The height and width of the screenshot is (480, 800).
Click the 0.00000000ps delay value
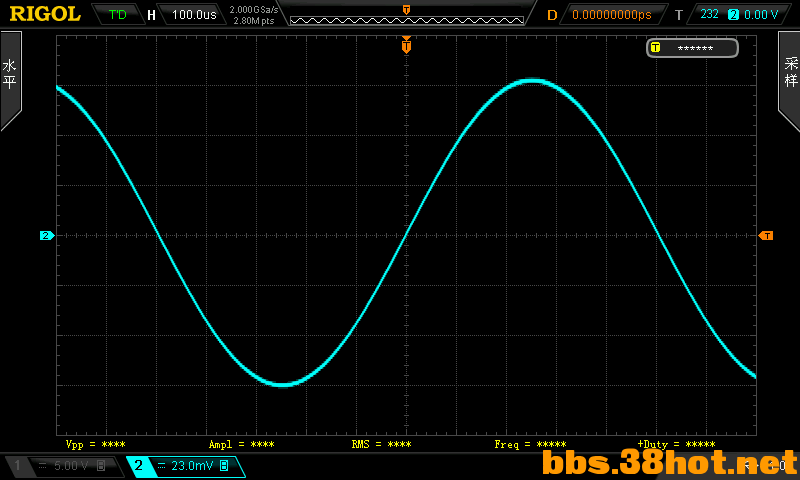coord(612,15)
